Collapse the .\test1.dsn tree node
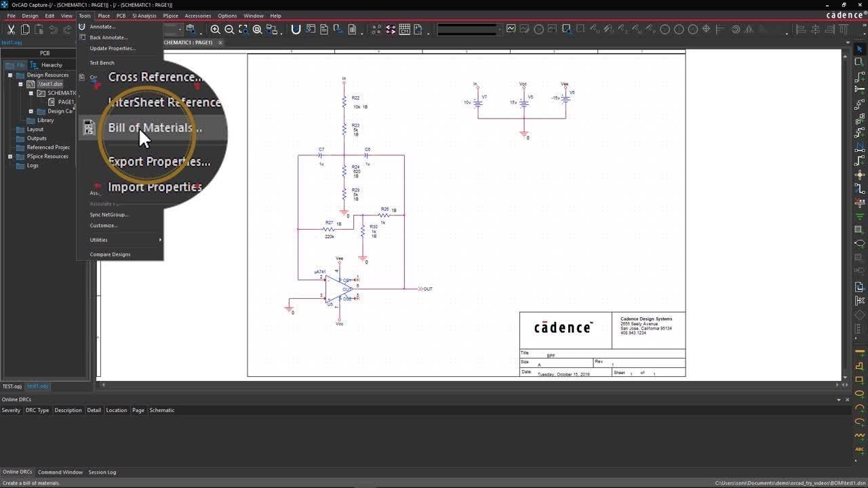The height and width of the screenshot is (488, 868). click(20, 84)
